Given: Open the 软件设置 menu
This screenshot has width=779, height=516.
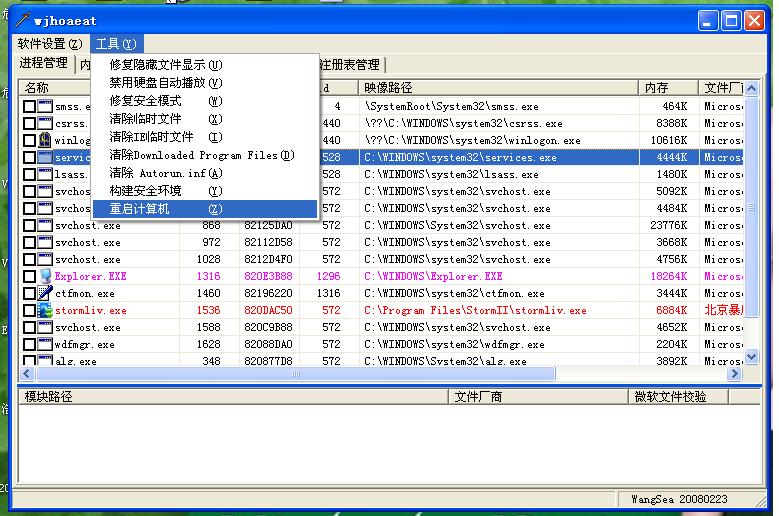Looking at the screenshot, I should coord(50,44).
